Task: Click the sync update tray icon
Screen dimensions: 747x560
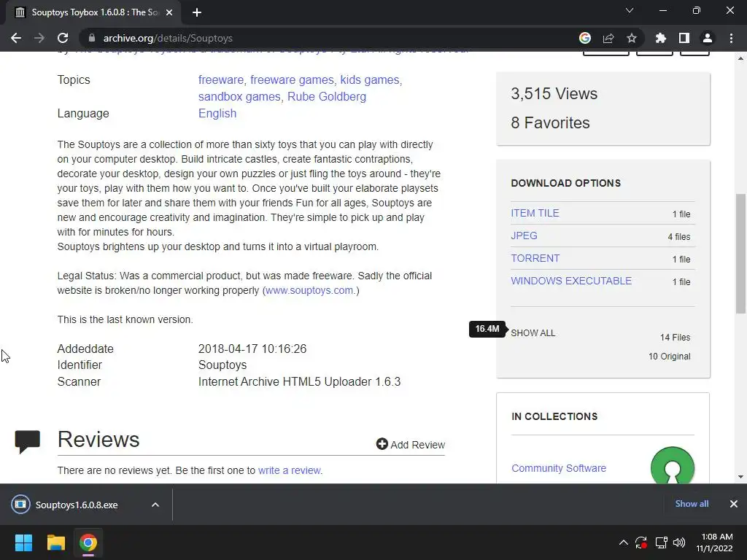Action: click(641, 542)
